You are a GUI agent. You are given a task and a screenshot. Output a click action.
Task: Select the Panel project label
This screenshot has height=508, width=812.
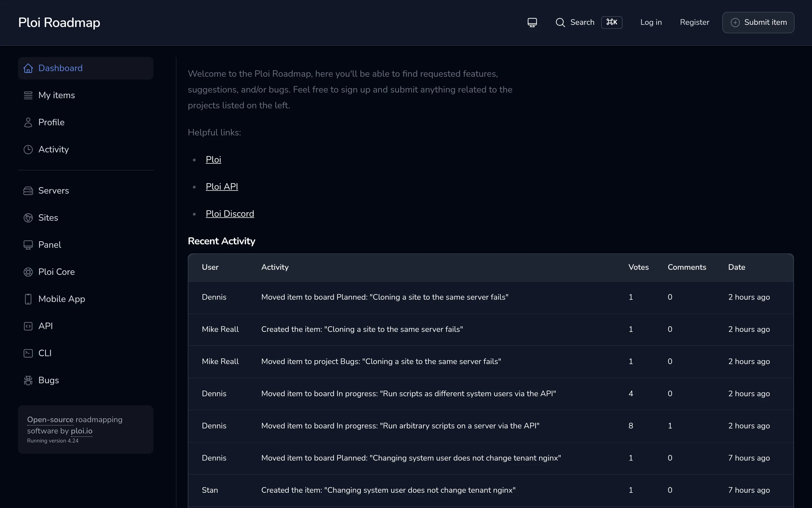[50, 245]
